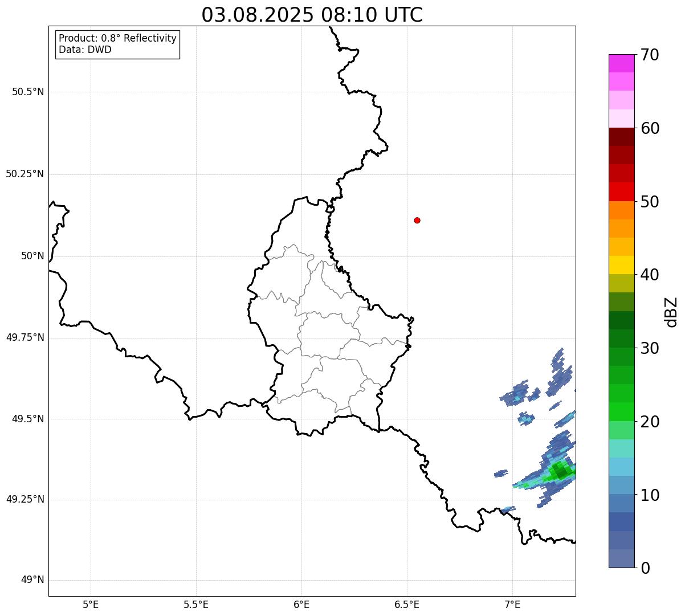The width and height of the screenshot is (685, 616).
Task: Click the colorbar tick label 50
Action: pyautogui.click(x=650, y=202)
